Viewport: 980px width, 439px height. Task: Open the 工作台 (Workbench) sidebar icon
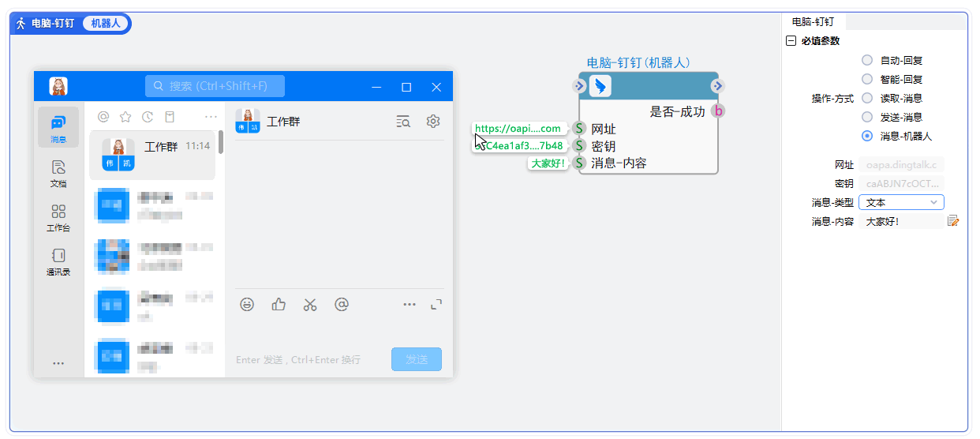pos(58,216)
